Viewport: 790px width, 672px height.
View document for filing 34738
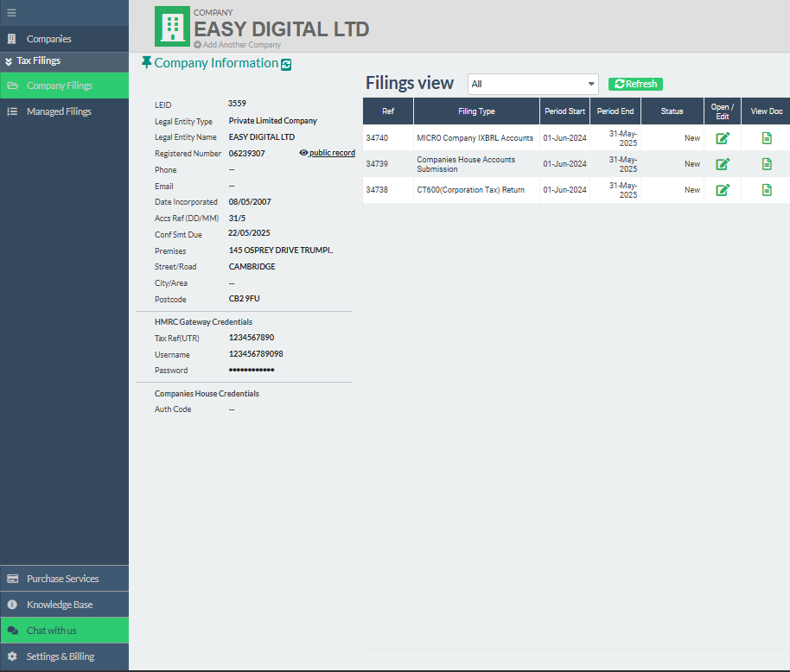(767, 190)
